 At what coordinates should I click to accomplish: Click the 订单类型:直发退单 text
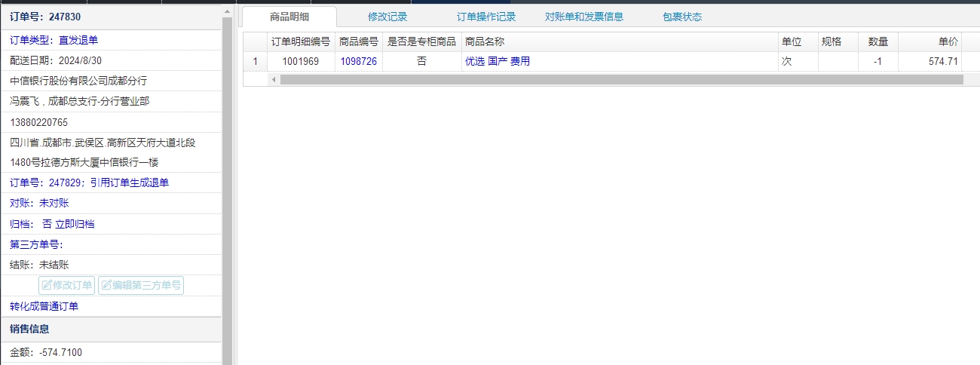point(54,40)
